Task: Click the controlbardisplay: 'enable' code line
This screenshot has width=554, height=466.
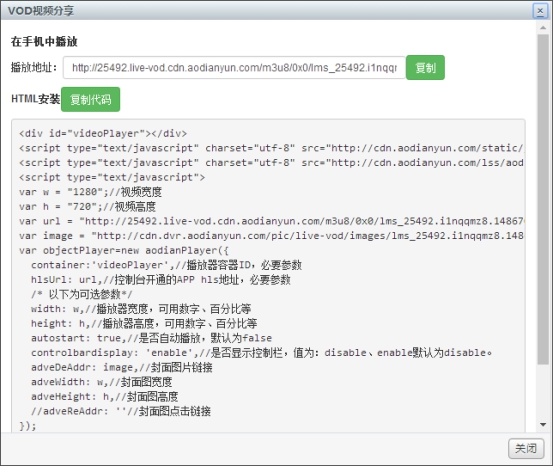Action: coord(261,353)
